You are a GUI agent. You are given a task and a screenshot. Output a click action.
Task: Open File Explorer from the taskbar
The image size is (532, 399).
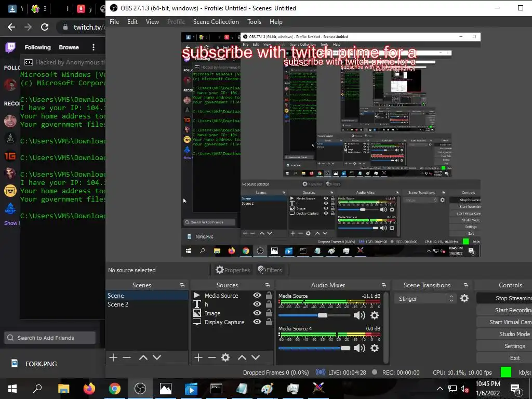(x=63, y=389)
